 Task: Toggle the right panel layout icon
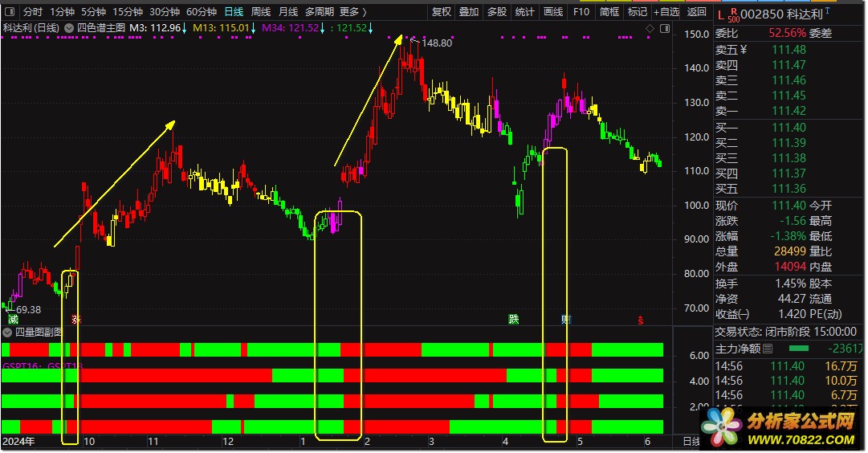(x=665, y=28)
